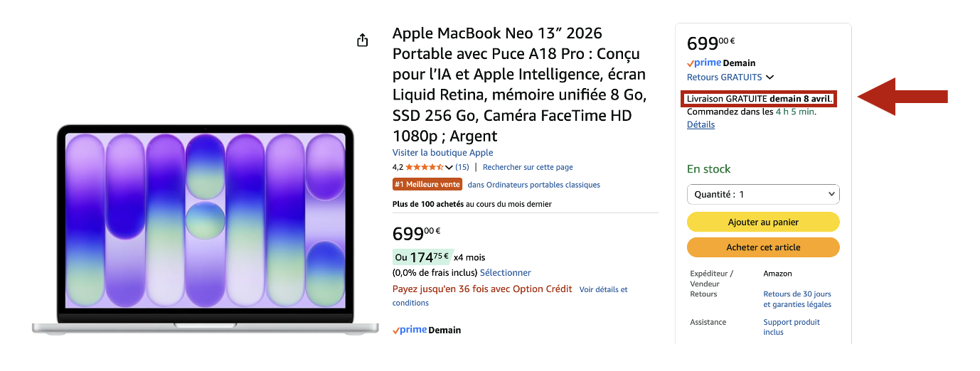Open the Quantité dropdown

pos(763,194)
